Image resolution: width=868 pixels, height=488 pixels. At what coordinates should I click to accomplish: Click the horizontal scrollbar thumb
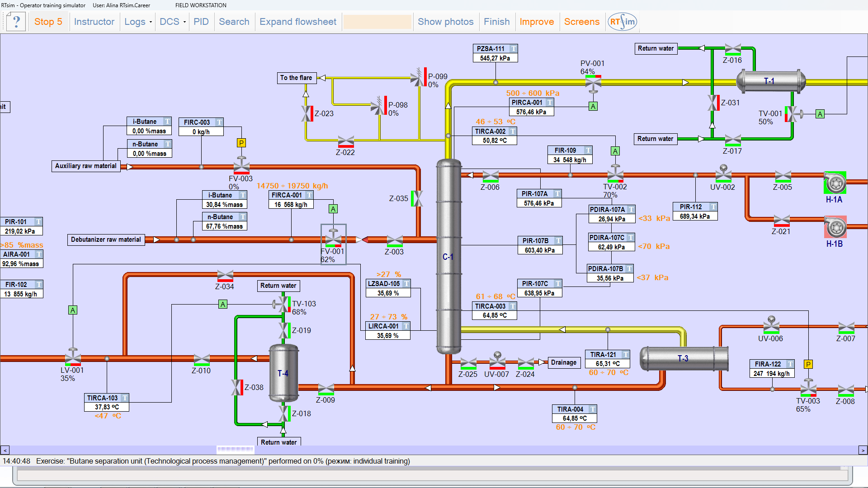tap(235, 449)
